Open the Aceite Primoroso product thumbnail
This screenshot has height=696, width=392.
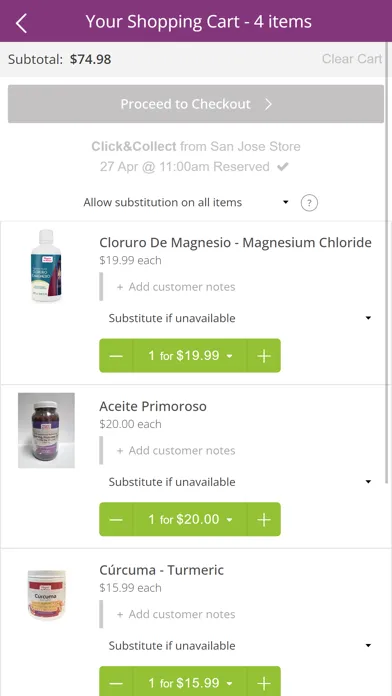point(46,430)
